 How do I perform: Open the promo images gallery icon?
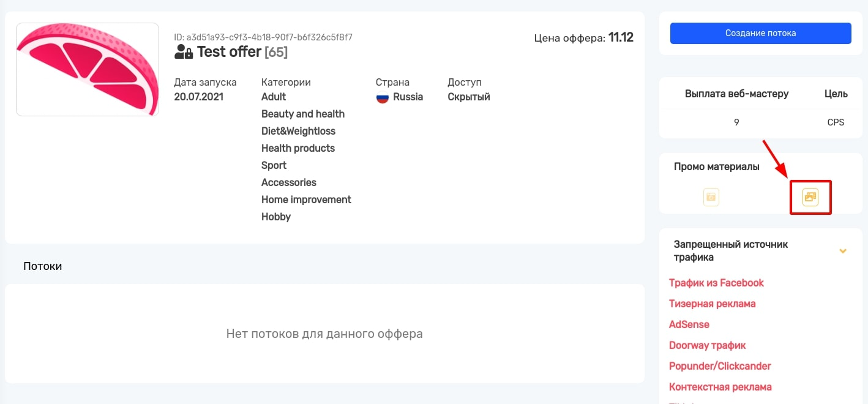[x=810, y=197]
